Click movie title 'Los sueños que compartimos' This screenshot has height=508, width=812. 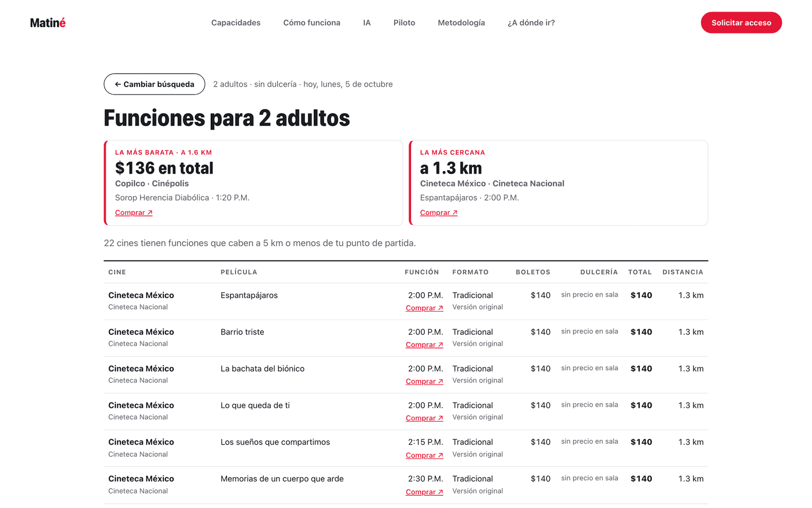[275, 442]
